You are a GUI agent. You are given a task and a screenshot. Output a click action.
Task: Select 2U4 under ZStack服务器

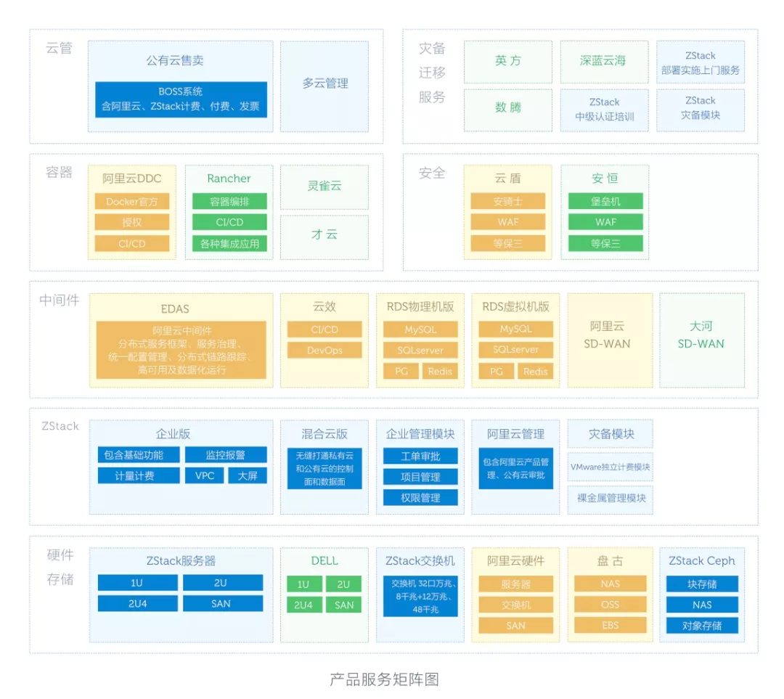[137, 603]
